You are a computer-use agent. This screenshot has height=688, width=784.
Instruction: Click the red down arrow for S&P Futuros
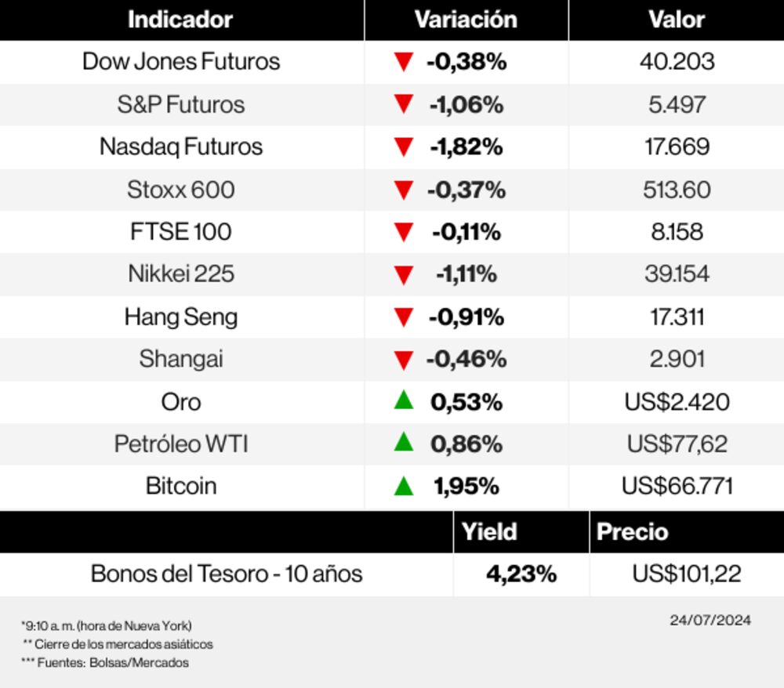pos(403,104)
